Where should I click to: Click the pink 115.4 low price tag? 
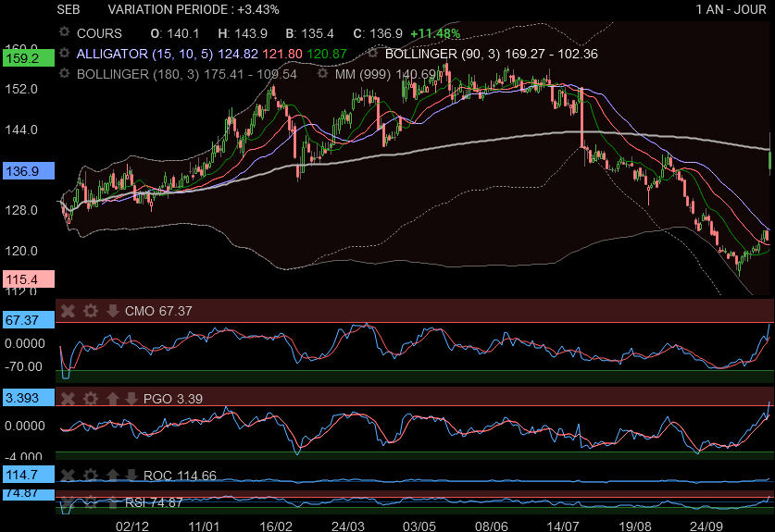click(x=28, y=279)
